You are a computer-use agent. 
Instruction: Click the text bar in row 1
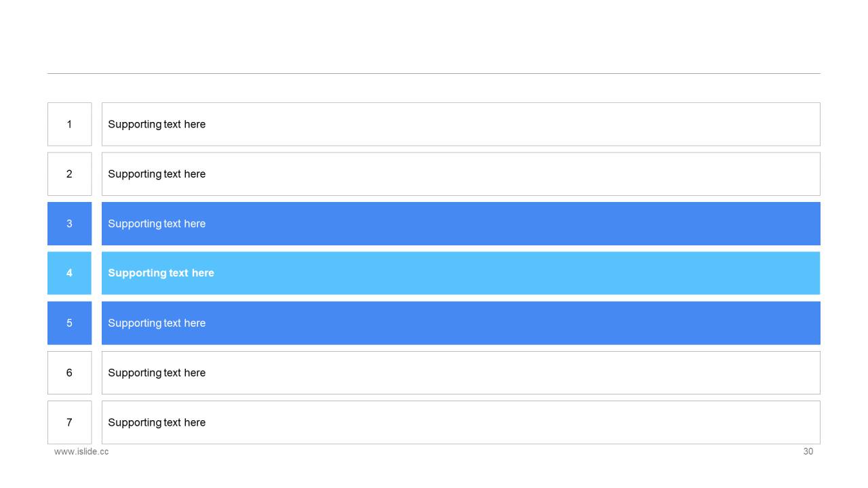(x=461, y=124)
